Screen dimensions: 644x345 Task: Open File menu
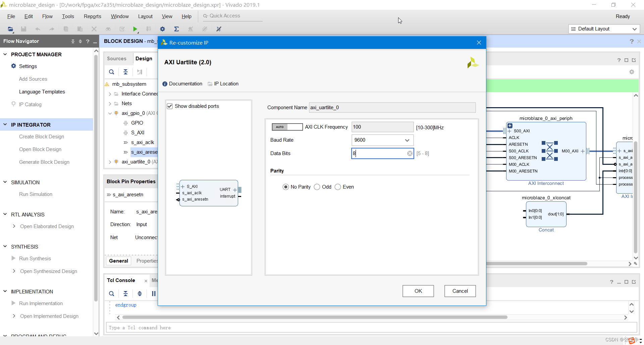[11, 16]
